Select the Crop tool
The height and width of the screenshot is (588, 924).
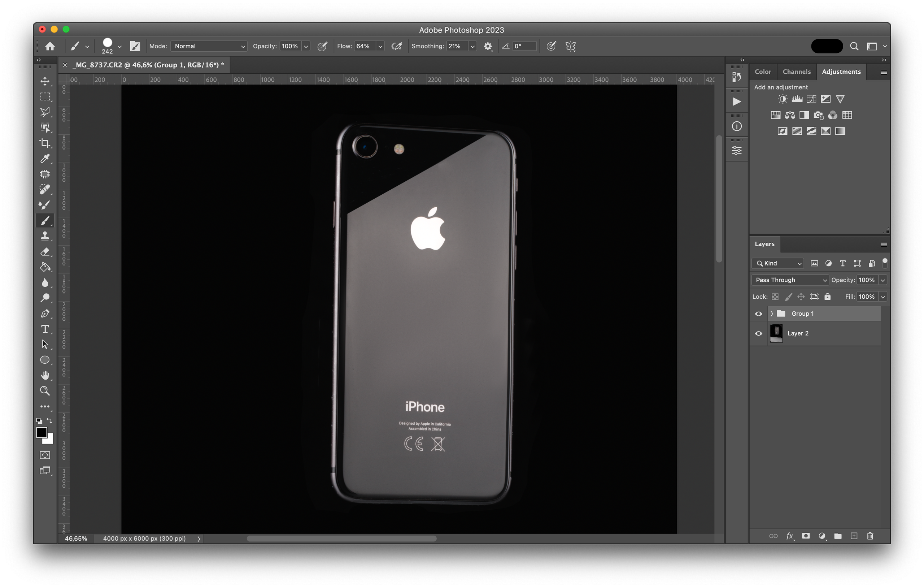(x=45, y=143)
